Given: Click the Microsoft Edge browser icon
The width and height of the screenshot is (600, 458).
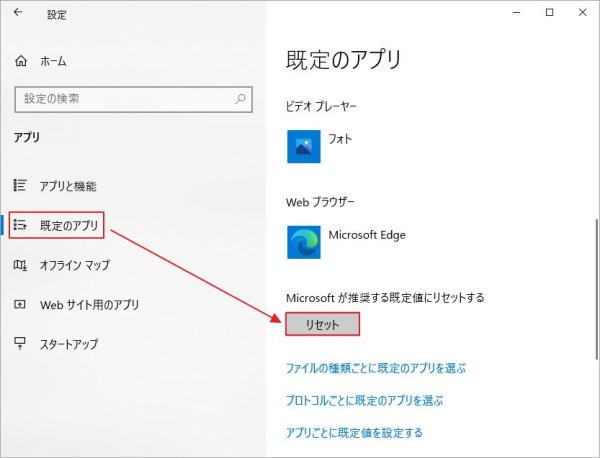Looking at the screenshot, I should coord(304,242).
